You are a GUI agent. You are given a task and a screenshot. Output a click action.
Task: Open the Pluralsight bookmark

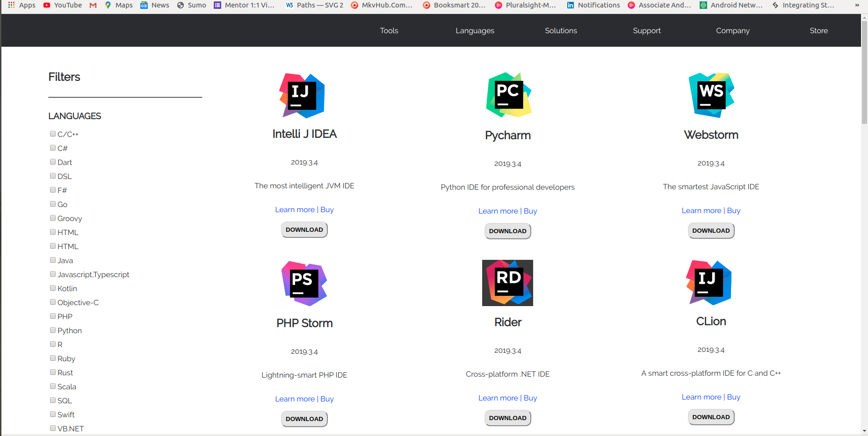526,5
